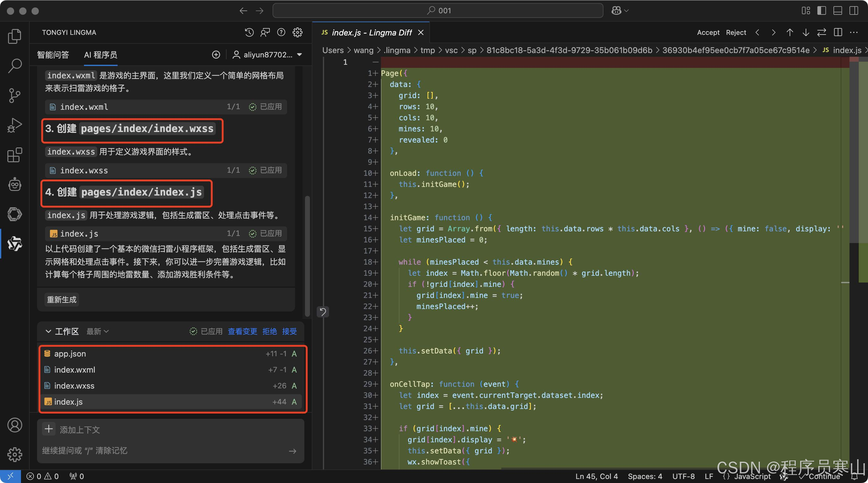Jump to next change down arrow
The image size is (868, 483).
(806, 32)
